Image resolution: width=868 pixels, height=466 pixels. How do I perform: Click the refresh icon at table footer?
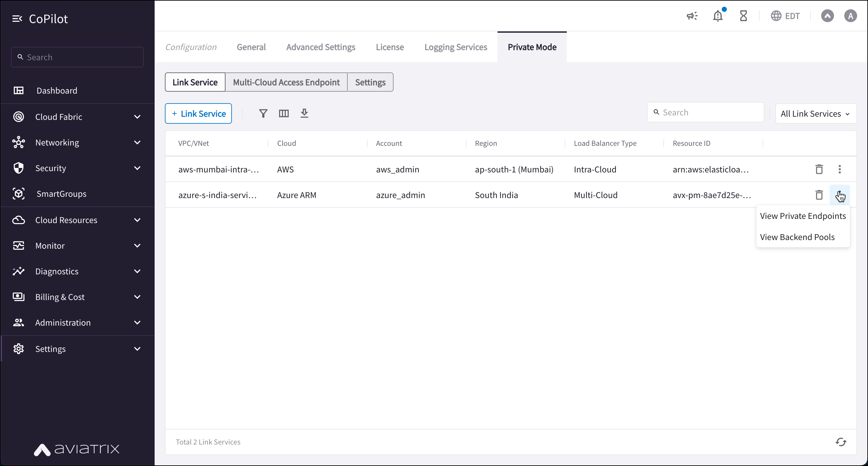pyautogui.click(x=841, y=442)
